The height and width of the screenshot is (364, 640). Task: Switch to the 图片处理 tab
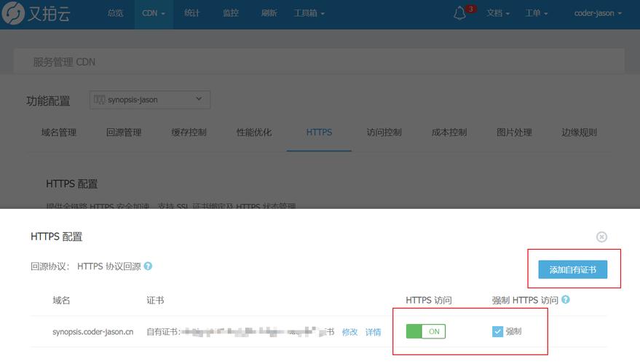tap(514, 132)
